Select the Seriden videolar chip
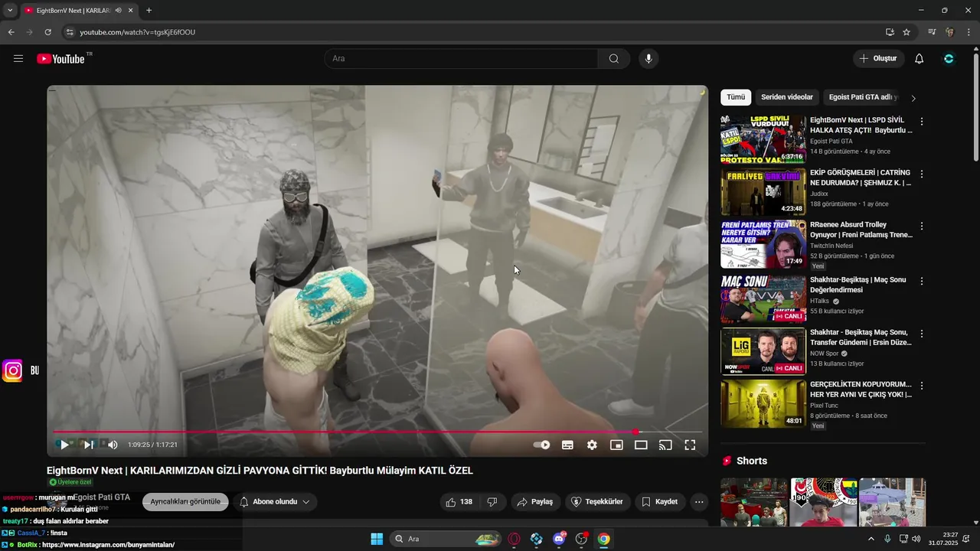Image resolution: width=980 pixels, height=551 pixels. tap(787, 97)
